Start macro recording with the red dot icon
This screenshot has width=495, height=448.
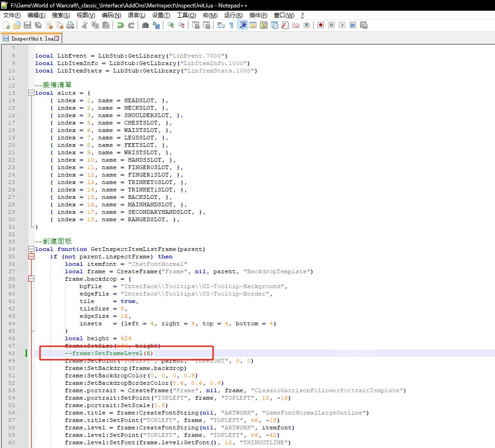point(321,25)
